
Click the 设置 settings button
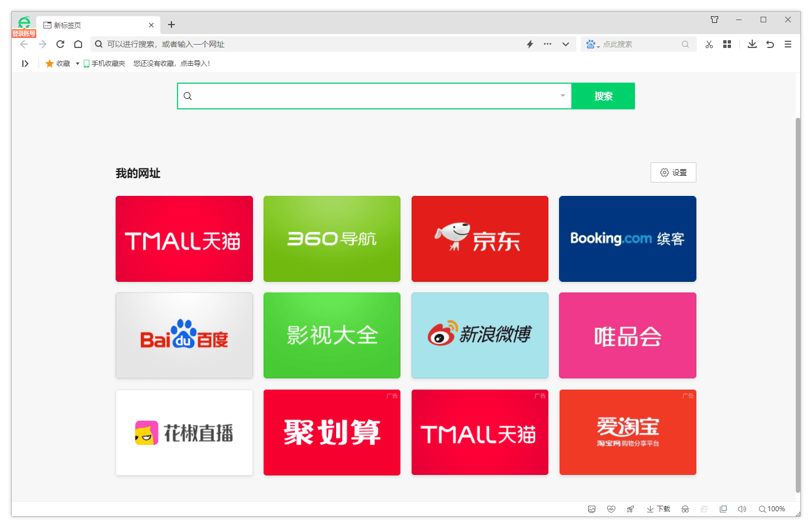tap(674, 172)
